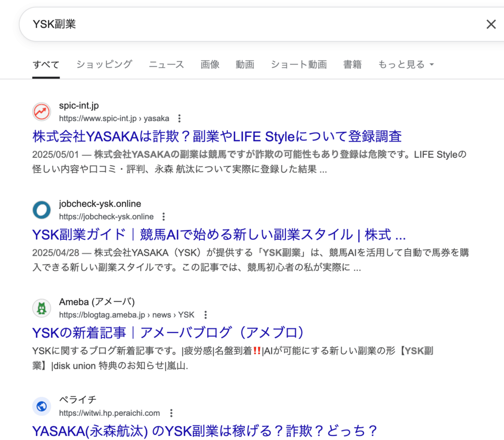Open three-dot menu beside spic-int.jp URL
Screen dimensions: 504x440
pyautogui.click(x=179, y=118)
